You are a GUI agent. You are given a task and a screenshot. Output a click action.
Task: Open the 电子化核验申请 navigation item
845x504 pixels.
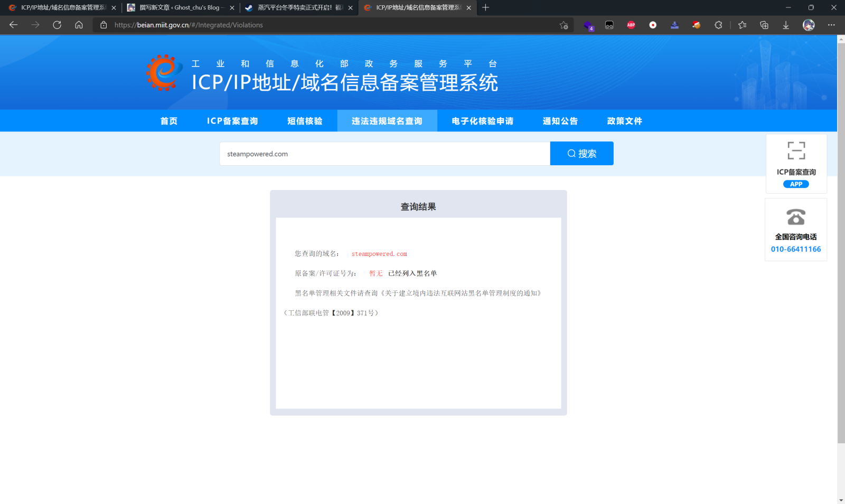[483, 121]
